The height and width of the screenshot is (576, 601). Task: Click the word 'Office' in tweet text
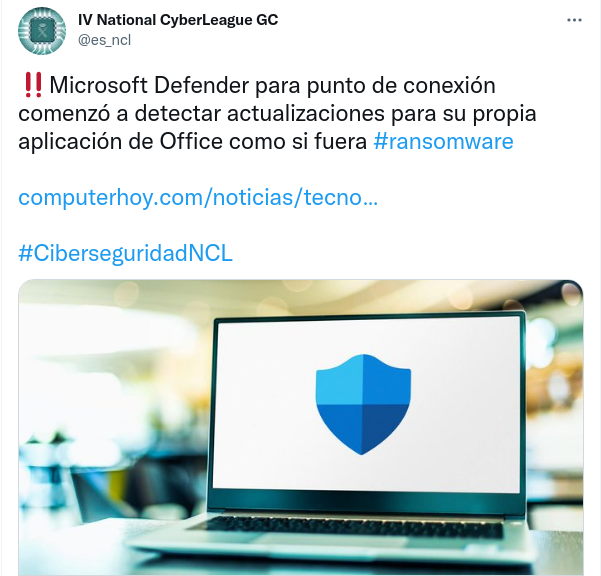click(191, 141)
